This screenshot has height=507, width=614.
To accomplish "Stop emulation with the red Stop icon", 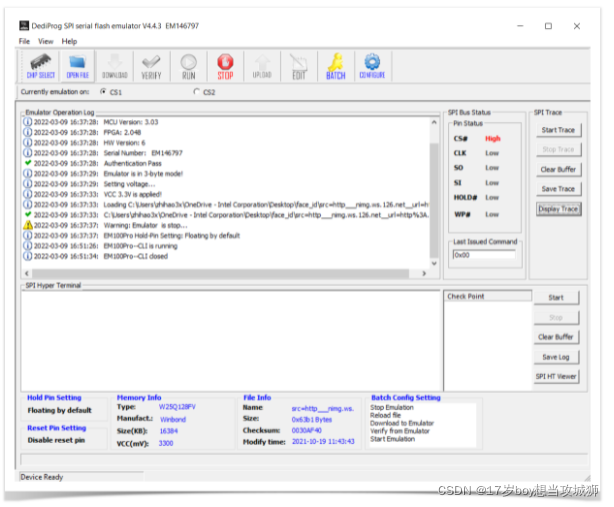I will (x=225, y=66).
